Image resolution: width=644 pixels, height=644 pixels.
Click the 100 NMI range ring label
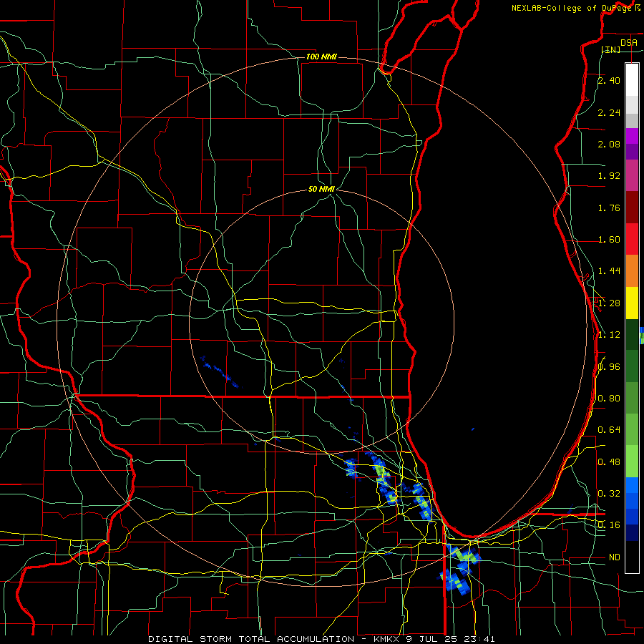[x=321, y=57]
